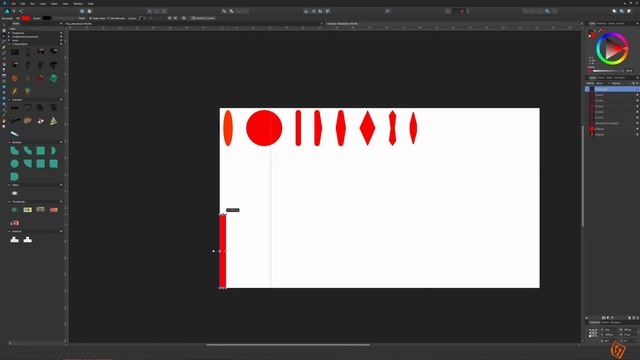
Task: Switch to the Stroke tab
Action: coord(611,24)
